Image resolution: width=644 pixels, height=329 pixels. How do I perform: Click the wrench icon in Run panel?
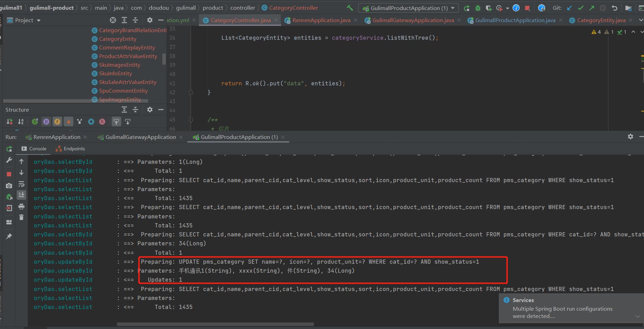(x=9, y=160)
